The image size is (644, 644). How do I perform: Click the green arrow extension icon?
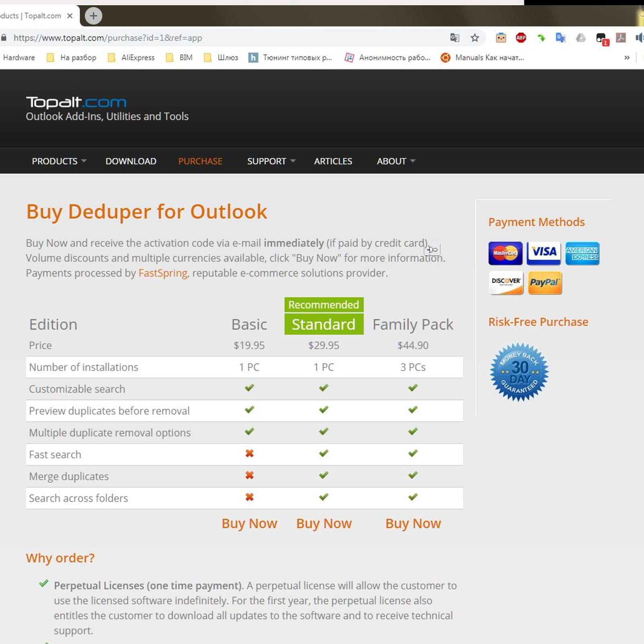(541, 38)
